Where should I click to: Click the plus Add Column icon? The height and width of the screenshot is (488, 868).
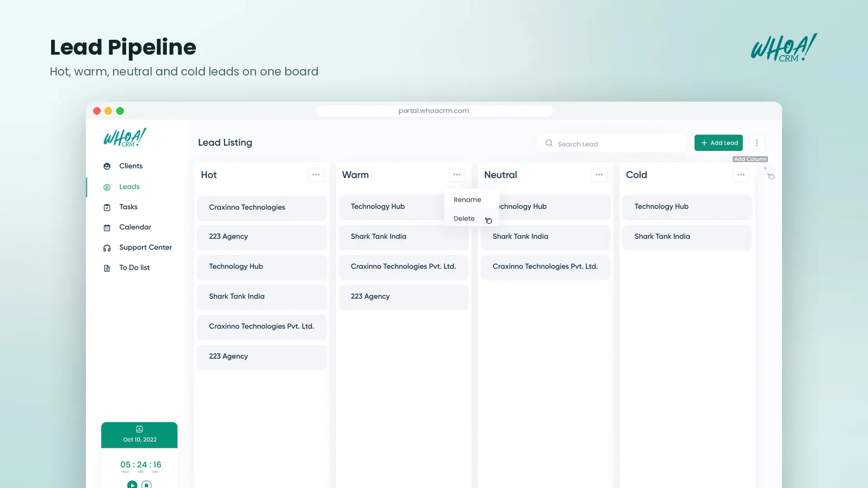pyautogui.click(x=765, y=169)
